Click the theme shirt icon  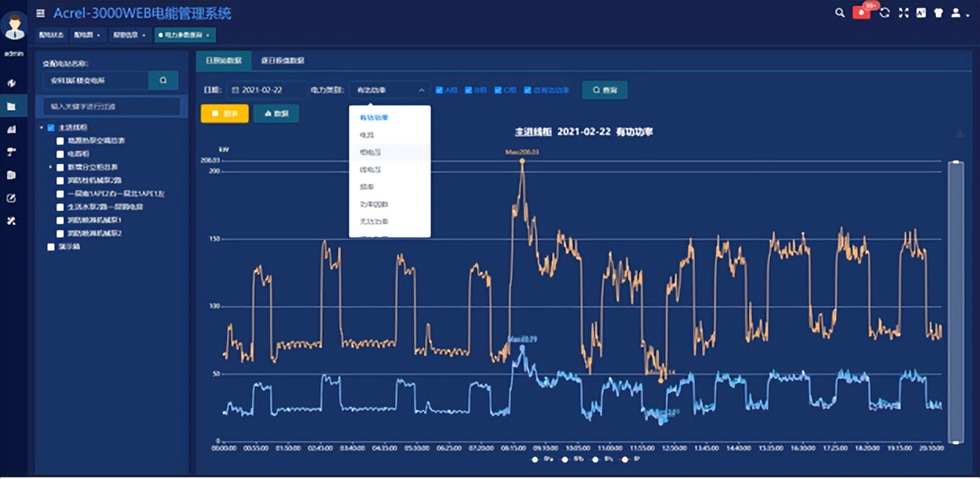(x=938, y=13)
